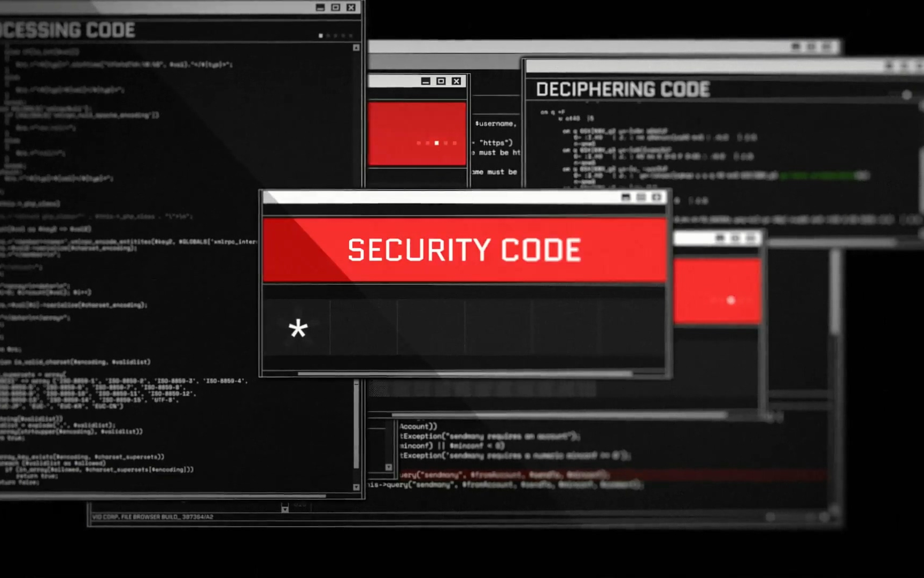Close the Security Code window
The height and width of the screenshot is (578, 924).
(657, 197)
